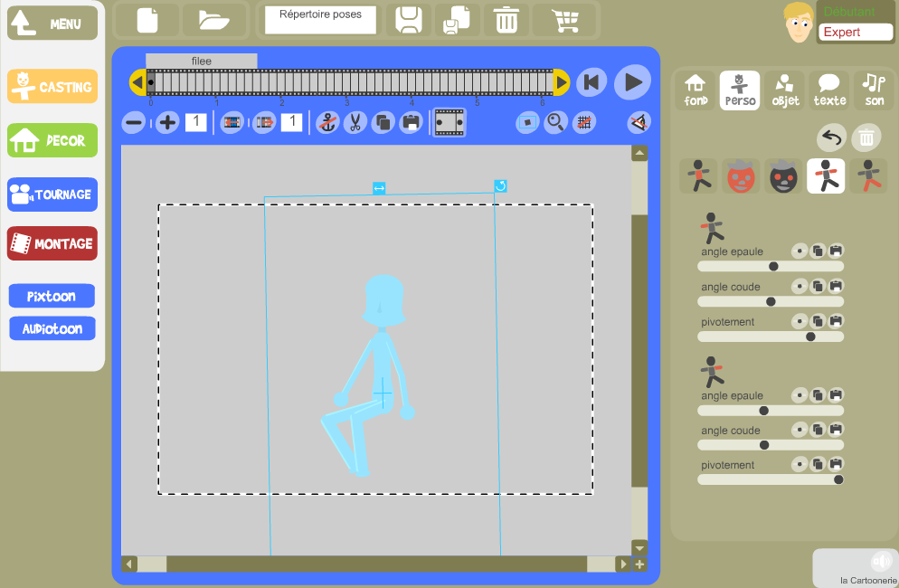Click the undo arrow in Perso panel
899x588 pixels.
click(831, 138)
